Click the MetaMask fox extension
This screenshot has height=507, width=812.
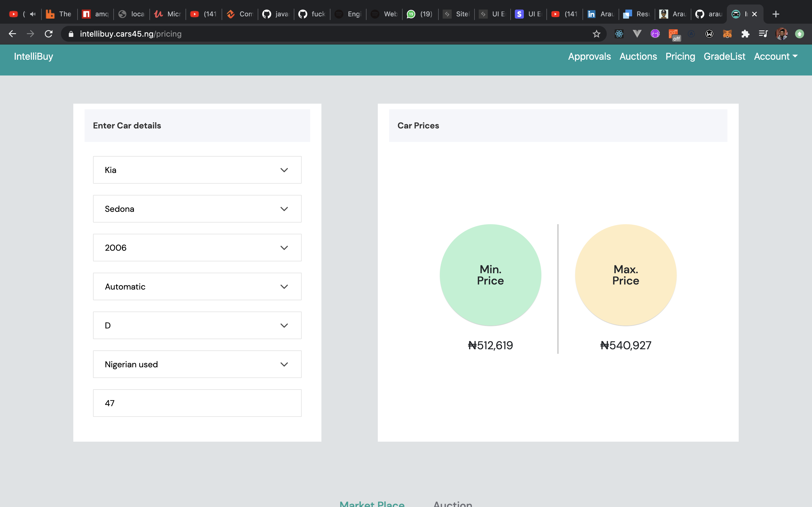727,34
